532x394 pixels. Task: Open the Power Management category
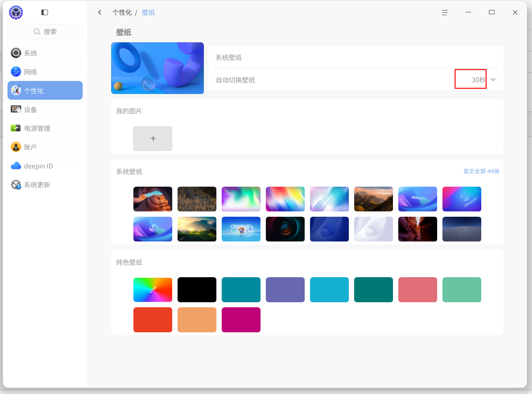pyautogui.click(x=45, y=128)
